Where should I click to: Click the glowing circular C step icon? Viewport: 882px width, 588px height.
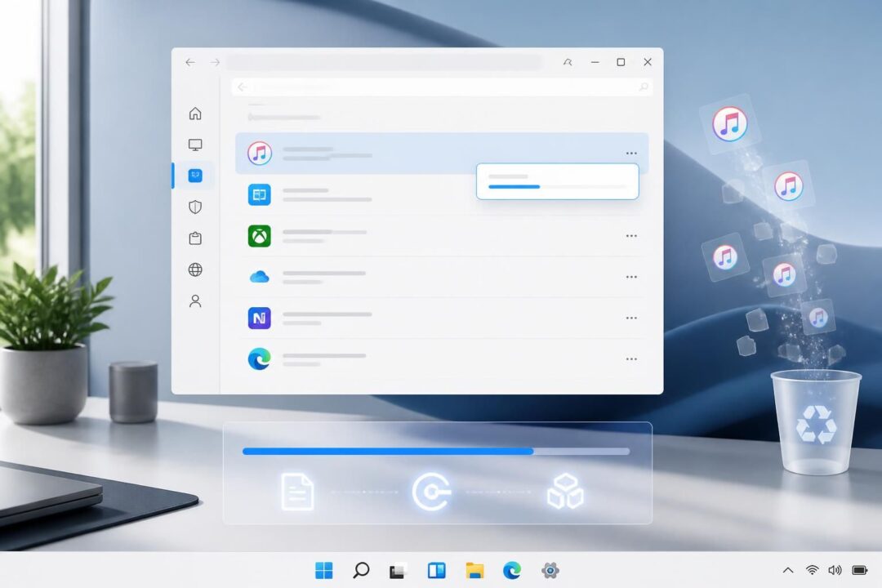pyautogui.click(x=431, y=492)
